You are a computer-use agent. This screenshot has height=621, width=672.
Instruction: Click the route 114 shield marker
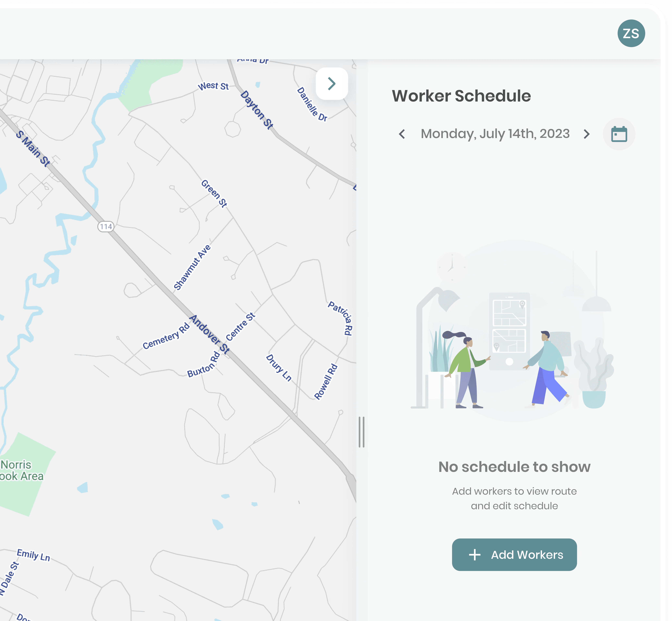[106, 226]
